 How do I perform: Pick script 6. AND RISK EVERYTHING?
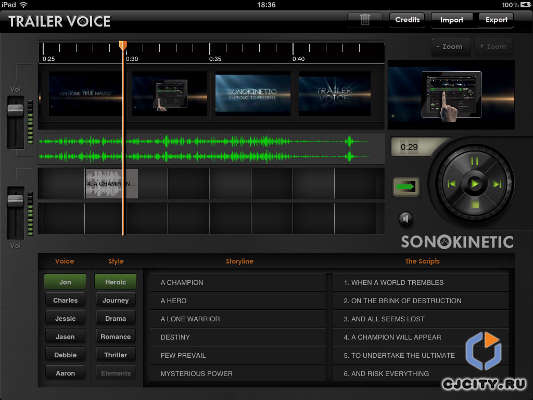tap(422, 373)
